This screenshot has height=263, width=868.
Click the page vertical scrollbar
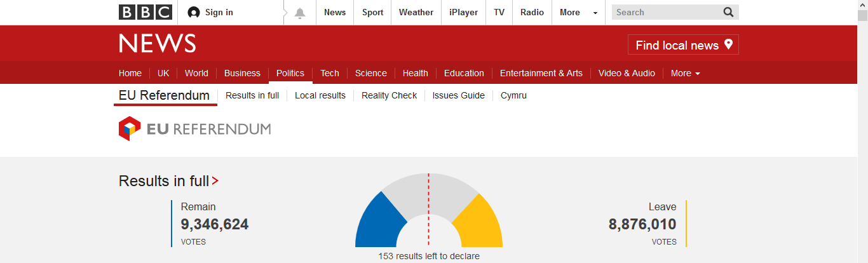pyautogui.click(x=863, y=131)
